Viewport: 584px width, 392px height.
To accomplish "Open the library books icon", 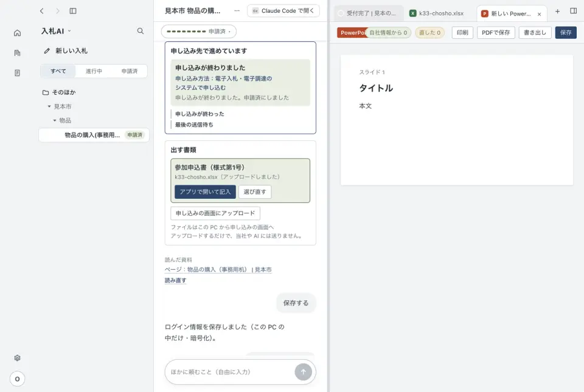I will (17, 53).
